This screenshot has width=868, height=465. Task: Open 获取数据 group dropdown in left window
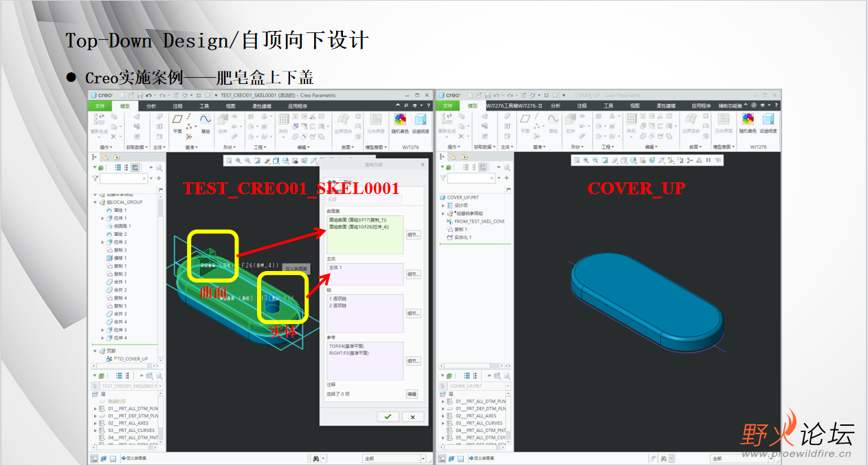point(137,147)
